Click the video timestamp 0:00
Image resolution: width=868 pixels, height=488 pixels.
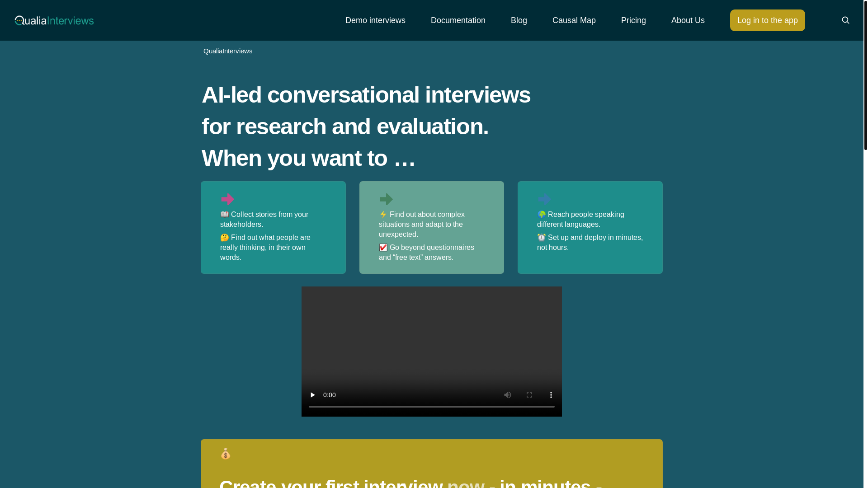coord(330,395)
